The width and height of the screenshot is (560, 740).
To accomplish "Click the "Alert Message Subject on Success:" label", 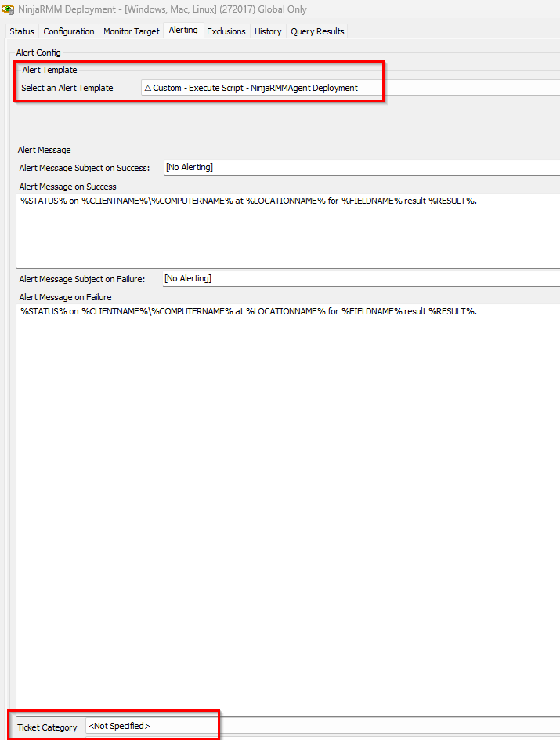I will (85, 168).
